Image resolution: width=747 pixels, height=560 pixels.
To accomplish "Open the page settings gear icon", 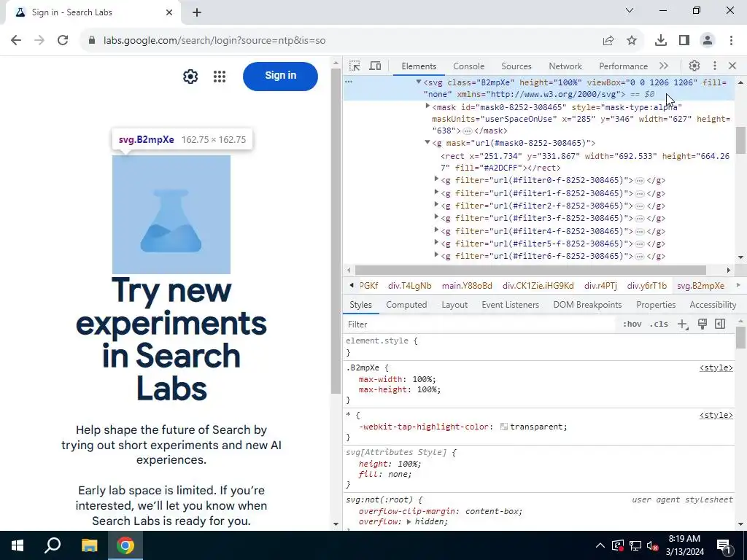I will coord(190,76).
